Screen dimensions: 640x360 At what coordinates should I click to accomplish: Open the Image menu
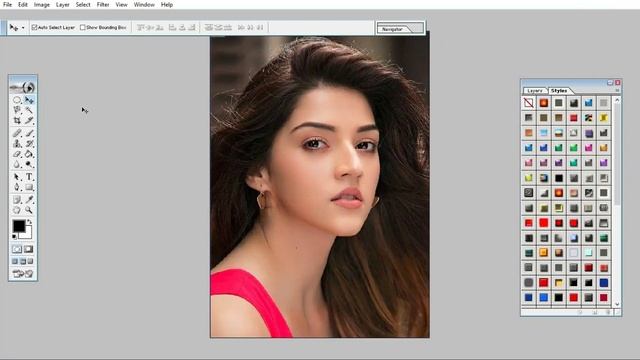point(42,5)
